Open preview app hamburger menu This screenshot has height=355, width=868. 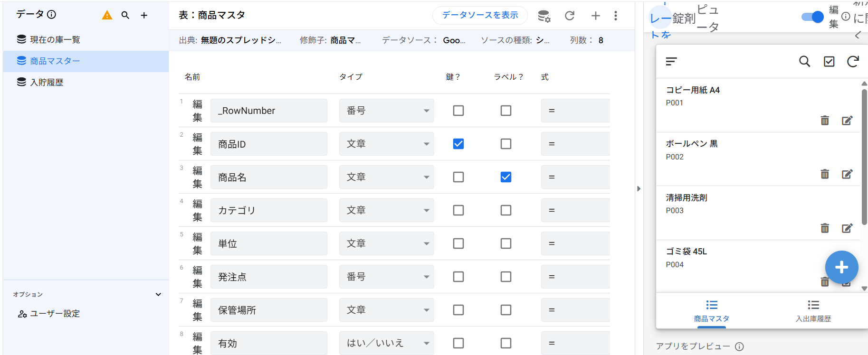click(671, 61)
